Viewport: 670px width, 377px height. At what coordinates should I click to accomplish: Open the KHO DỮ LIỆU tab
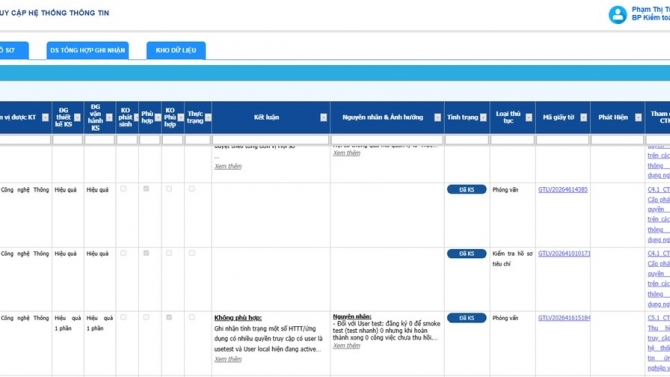click(176, 50)
